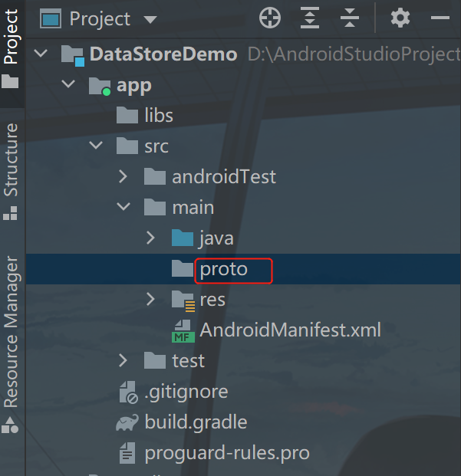The width and height of the screenshot is (461, 476).
Task: Click the res resources folder icon
Action: coord(183,300)
